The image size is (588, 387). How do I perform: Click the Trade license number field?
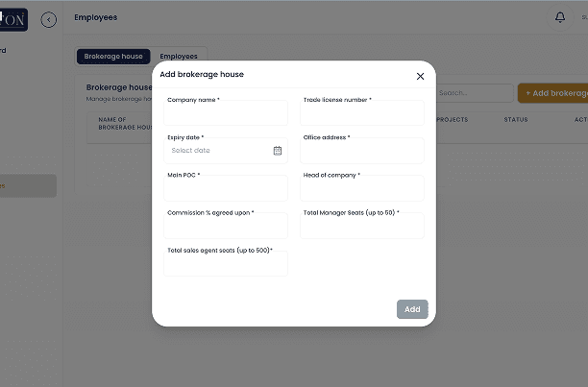click(362, 114)
